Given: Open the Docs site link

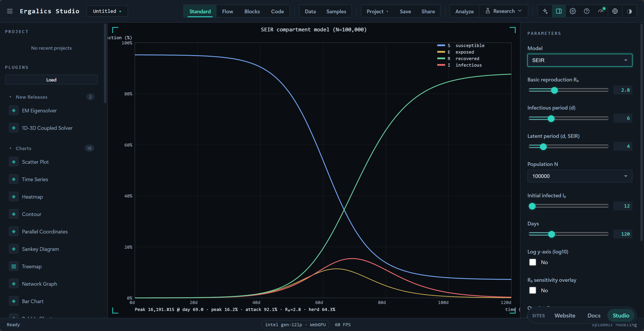Looking at the screenshot, I should pyautogui.click(x=594, y=316).
